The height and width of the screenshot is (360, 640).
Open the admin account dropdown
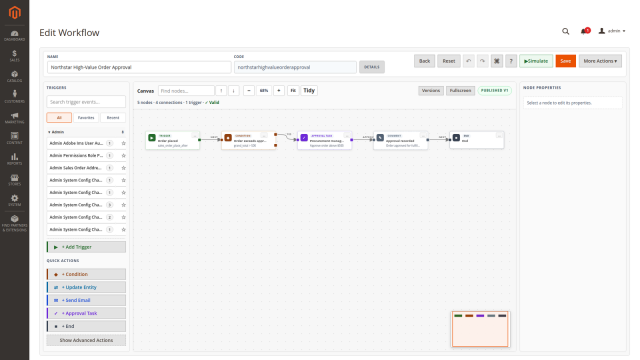click(x=611, y=31)
